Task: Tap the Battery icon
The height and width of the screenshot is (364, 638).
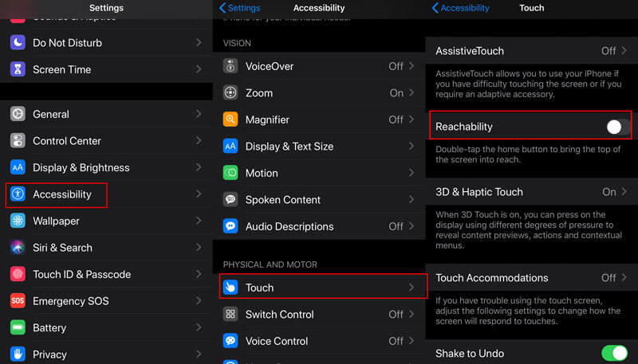Action: pyautogui.click(x=18, y=327)
